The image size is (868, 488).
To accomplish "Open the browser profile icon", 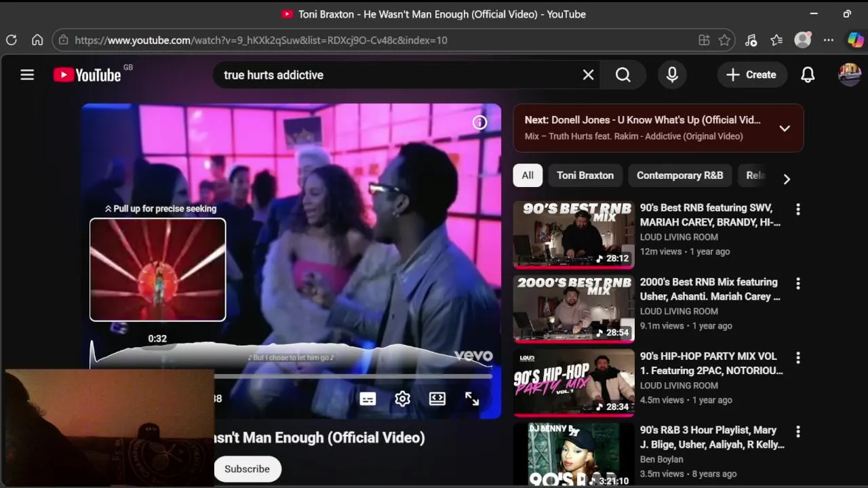I will click(803, 40).
